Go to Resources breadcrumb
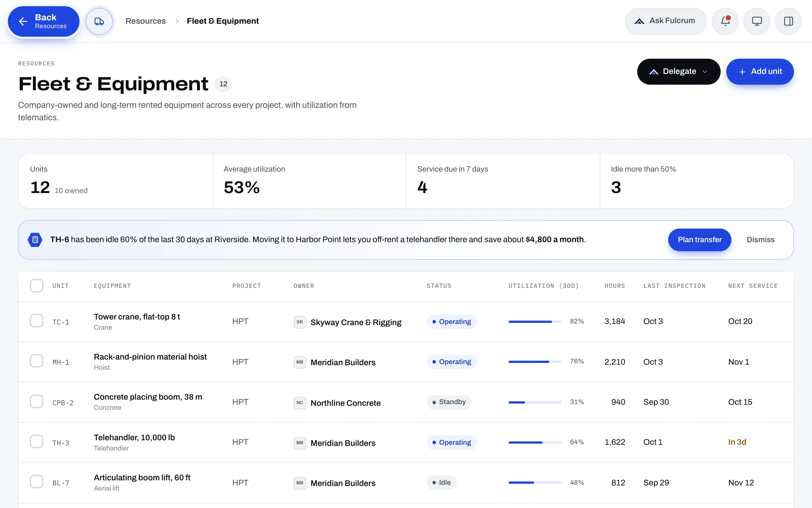812x508 pixels. [145, 21]
